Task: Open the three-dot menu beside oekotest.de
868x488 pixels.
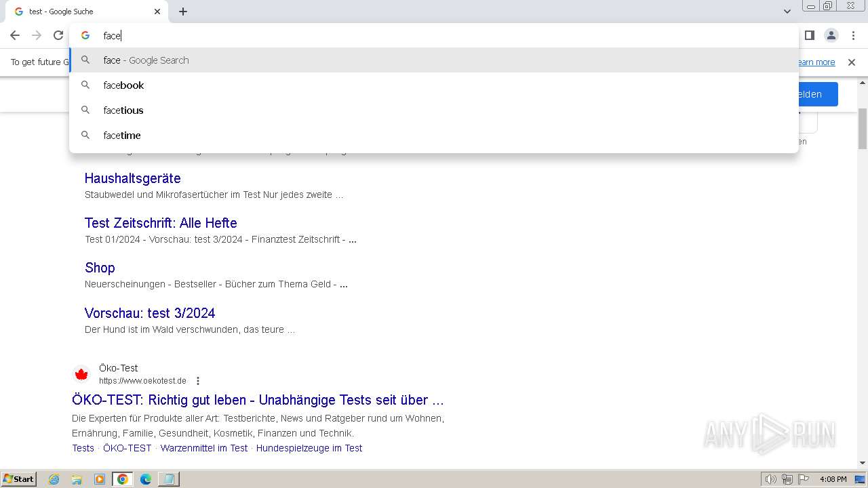Action: point(198,381)
